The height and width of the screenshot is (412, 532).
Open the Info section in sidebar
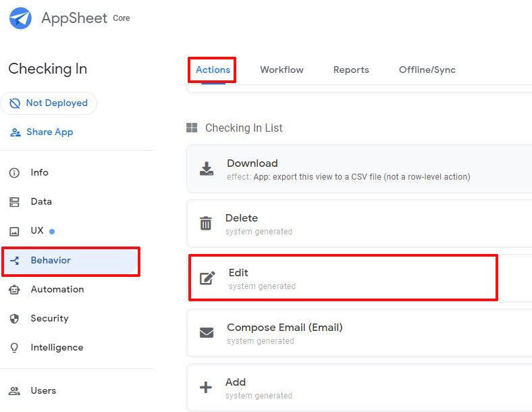(39, 172)
